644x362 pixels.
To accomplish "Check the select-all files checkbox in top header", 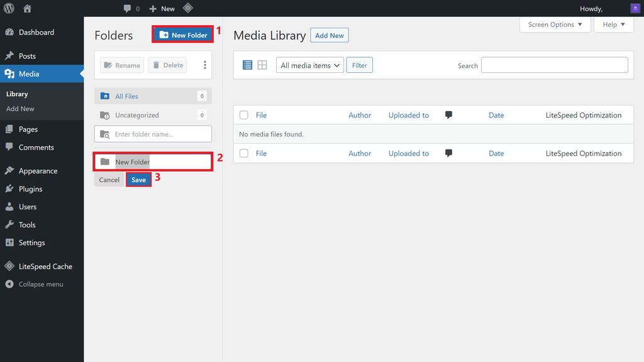I will (x=243, y=115).
